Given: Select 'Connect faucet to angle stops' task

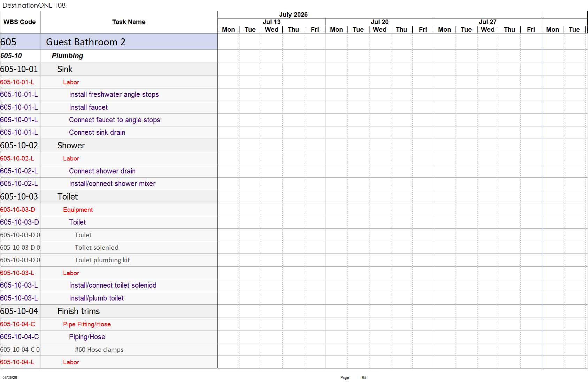Looking at the screenshot, I should pyautogui.click(x=114, y=120).
